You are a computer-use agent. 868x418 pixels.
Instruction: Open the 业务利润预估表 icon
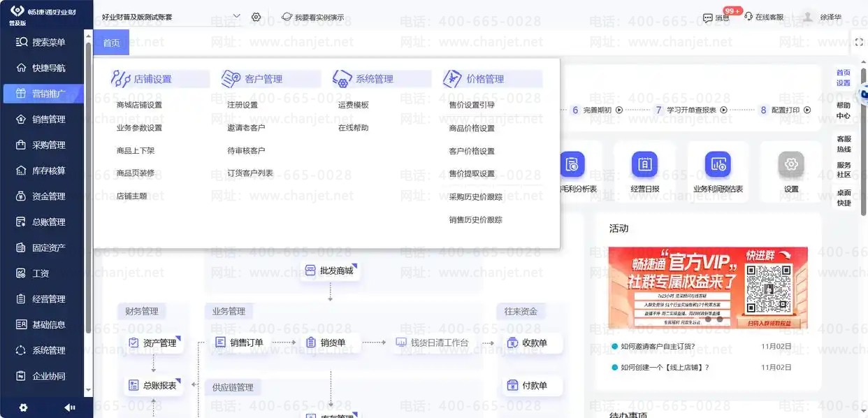[718, 164]
